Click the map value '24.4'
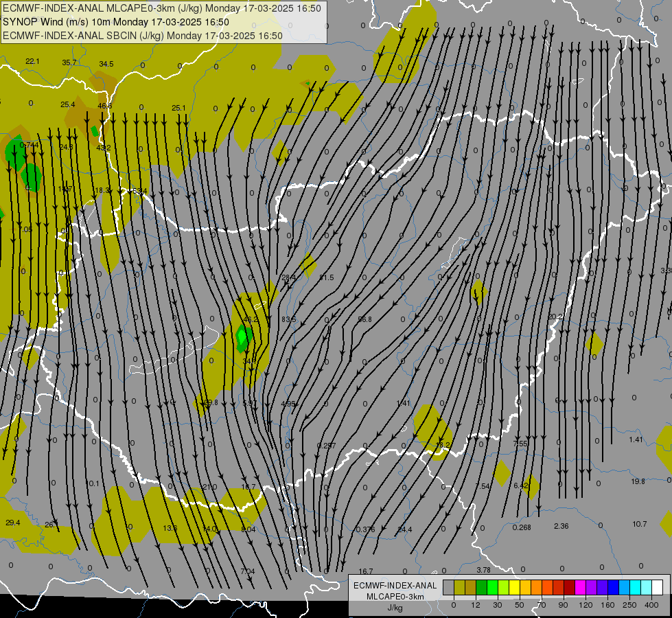 (404, 529)
